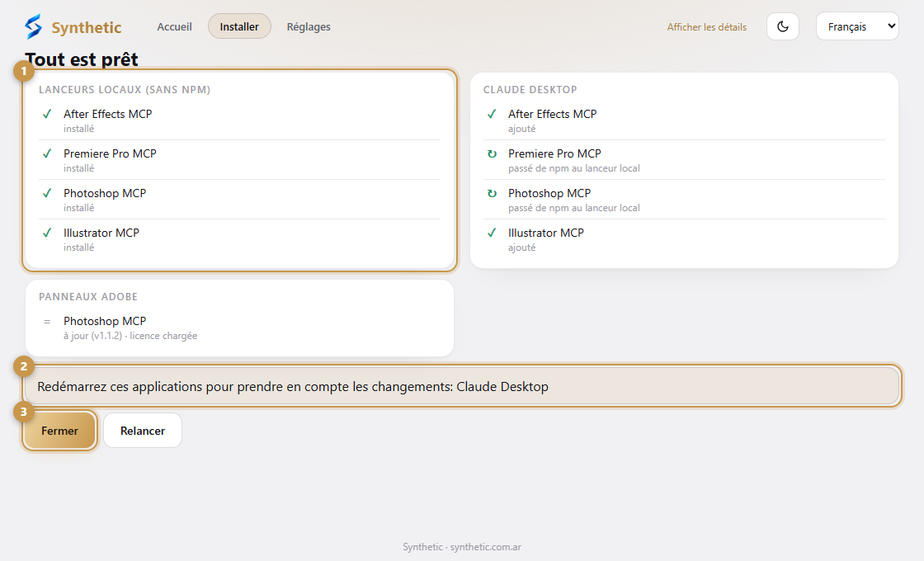The width and height of the screenshot is (924, 561).
Task: Click the Claude Desktop Illustrator MCP checkmark icon
Action: pyautogui.click(x=492, y=233)
